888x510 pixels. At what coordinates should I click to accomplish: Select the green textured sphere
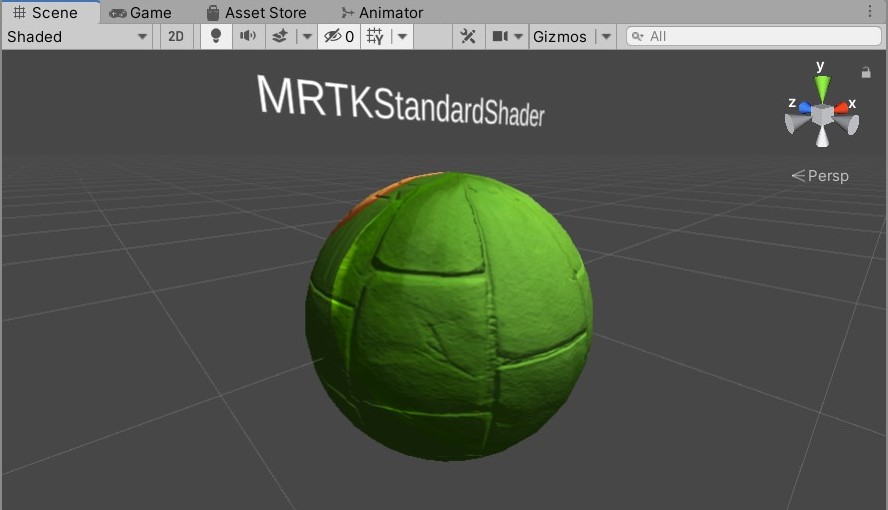coord(449,317)
